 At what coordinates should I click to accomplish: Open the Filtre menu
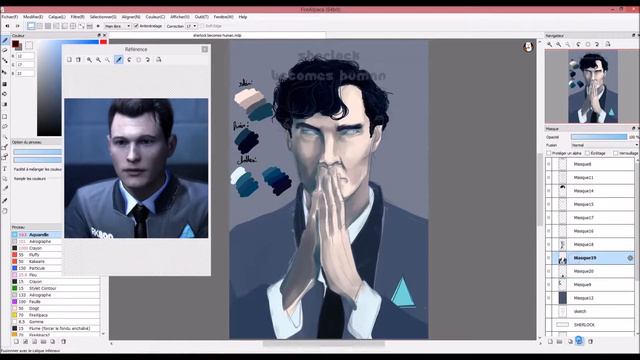(x=78, y=17)
